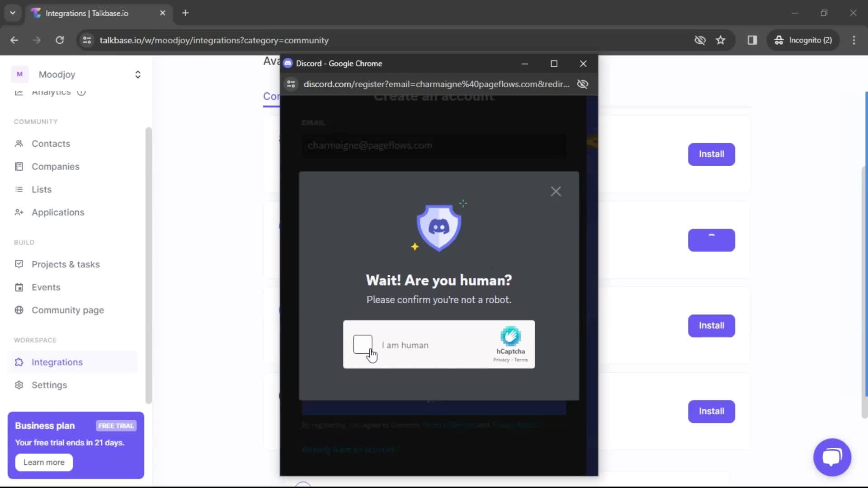
Task: Select Applications in sidebar menu
Action: coord(58,212)
